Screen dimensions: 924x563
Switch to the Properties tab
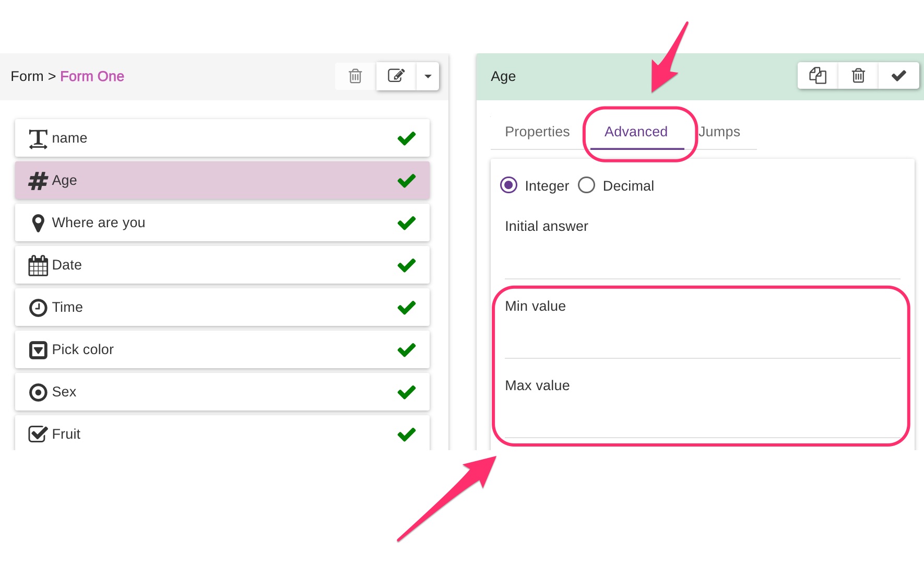click(537, 132)
